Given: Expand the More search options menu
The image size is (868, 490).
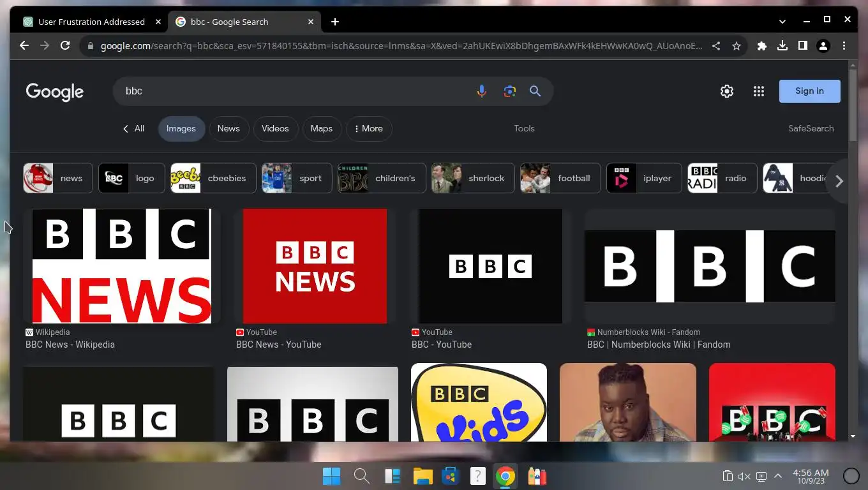Looking at the screenshot, I should coord(369,129).
